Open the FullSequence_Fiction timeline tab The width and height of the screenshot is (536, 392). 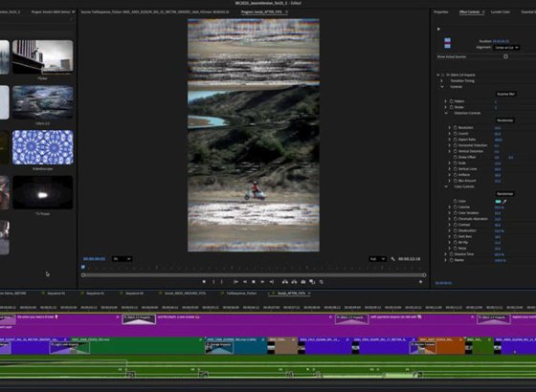pyautogui.click(x=241, y=293)
